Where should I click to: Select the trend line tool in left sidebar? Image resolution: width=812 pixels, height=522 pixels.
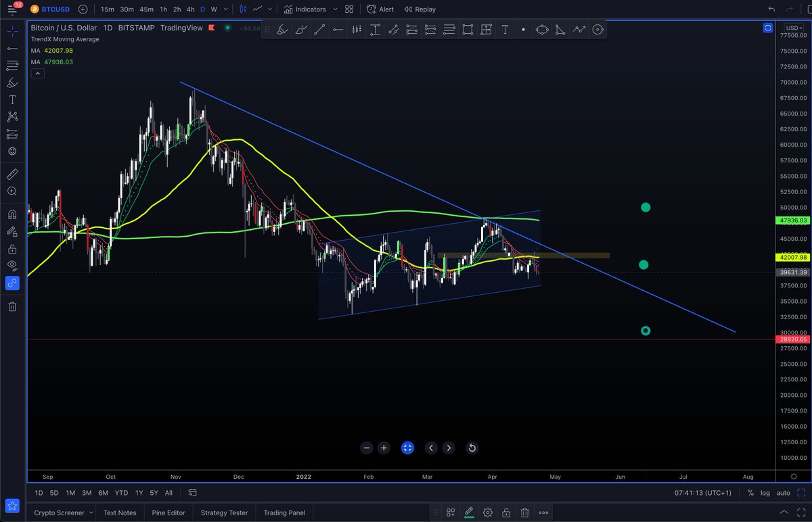point(12,48)
